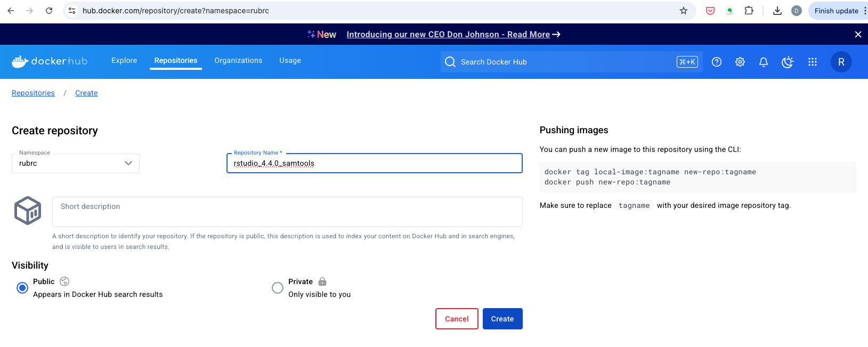Click the docker tag command code block
The width and height of the screenshot is (868, 347).
698,177
